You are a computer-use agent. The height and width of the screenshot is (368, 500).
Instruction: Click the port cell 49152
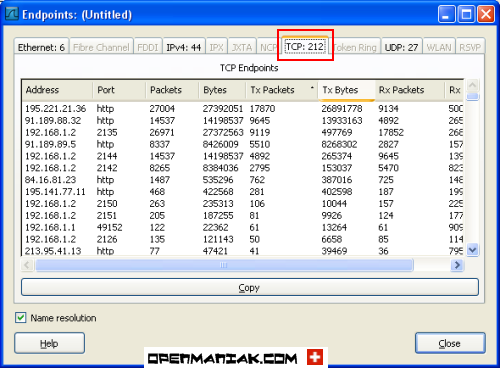point(109,227)
